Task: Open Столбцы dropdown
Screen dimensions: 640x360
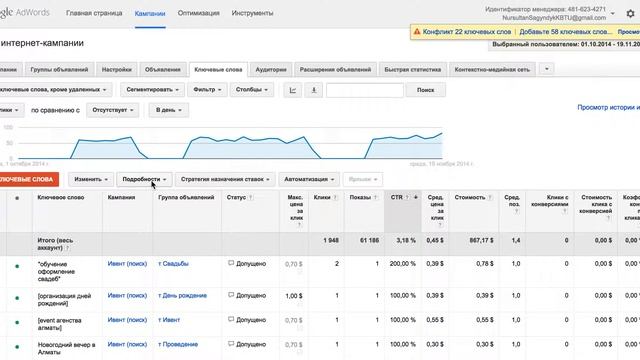Action: click(252, 90)
